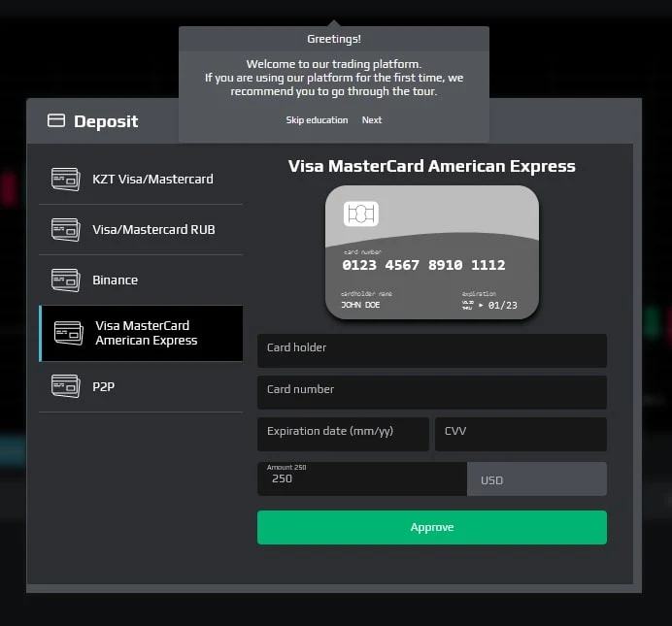Click the Binance payment card icon
Viewport: 672px width, 626px height.
coord(66,280)
